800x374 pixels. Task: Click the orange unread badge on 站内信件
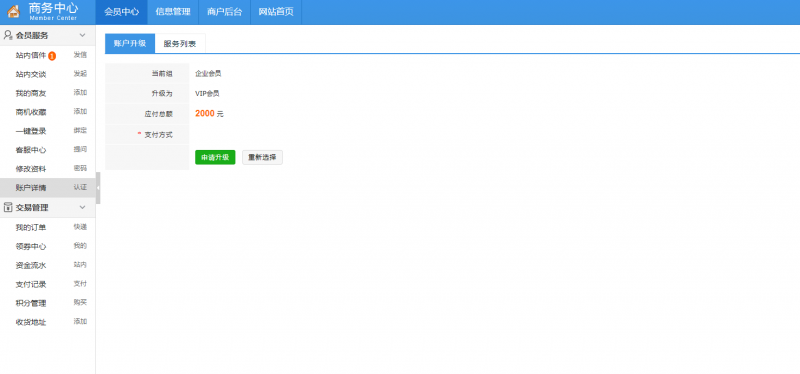[x=52, y=56]
